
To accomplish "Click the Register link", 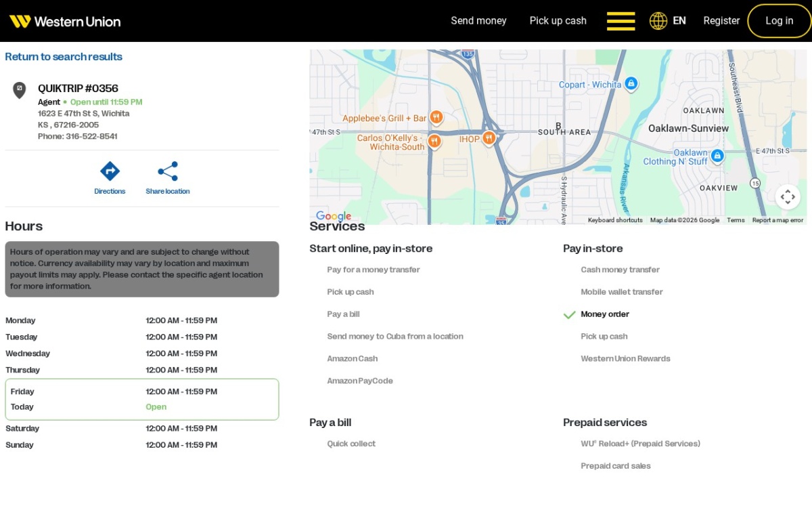I will point(721,21).
